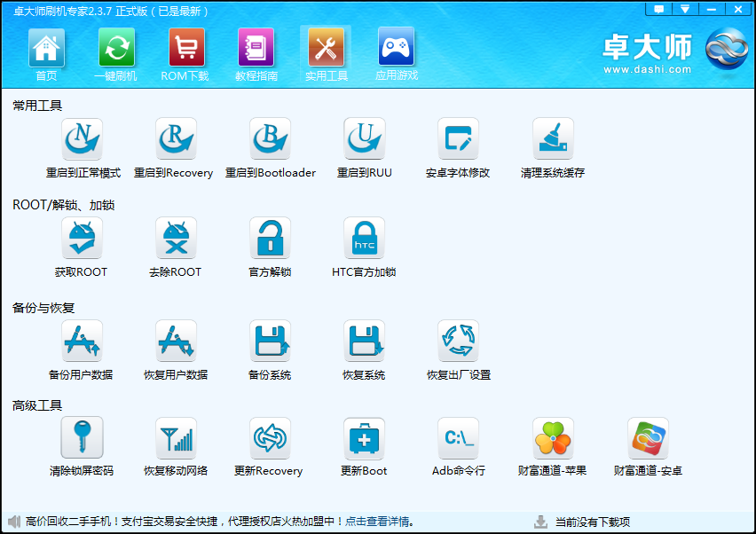Image resolution: width=756 pixels, height=534 pixels.
Task: Click the 卓大师 www.dashi.com logo
Action: tap(675, 51)
